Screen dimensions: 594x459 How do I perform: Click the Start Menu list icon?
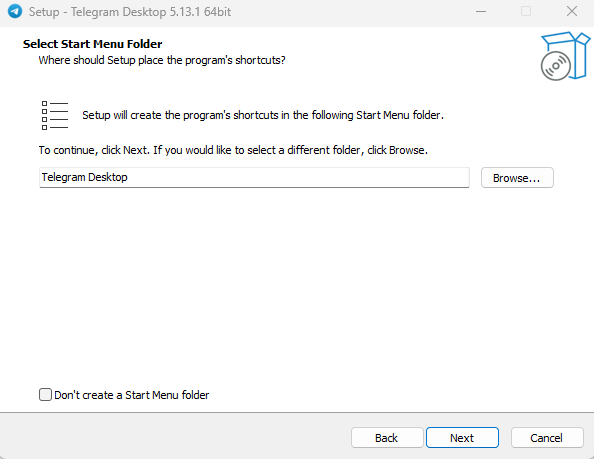(x=55, y=115)
